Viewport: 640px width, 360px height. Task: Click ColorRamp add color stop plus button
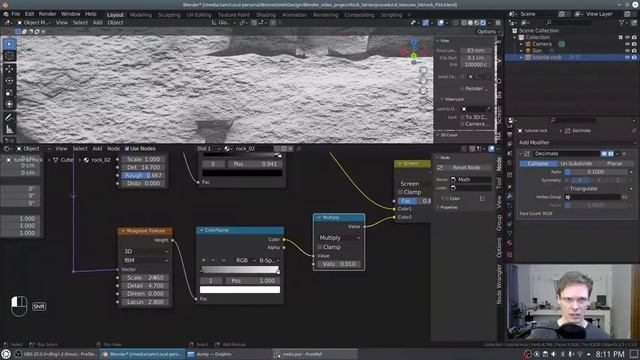(x=204, y=260)
